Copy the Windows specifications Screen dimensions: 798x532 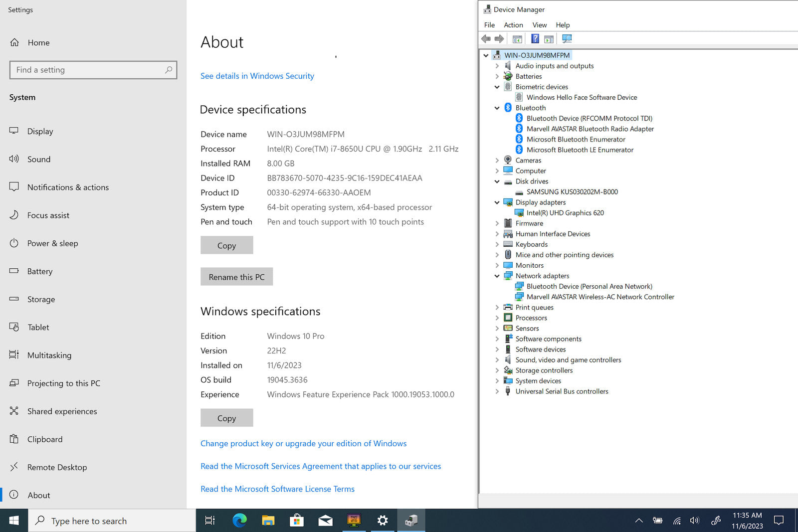226,418
